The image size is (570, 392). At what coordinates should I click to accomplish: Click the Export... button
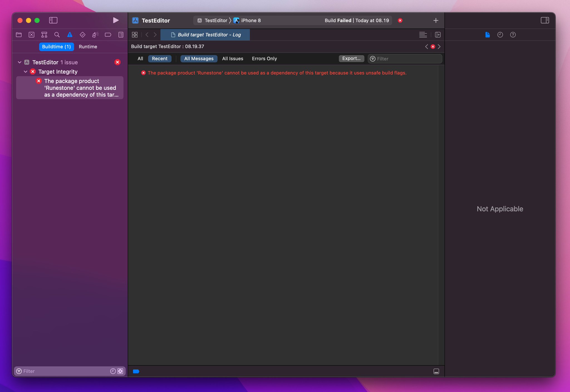(351, 59)
